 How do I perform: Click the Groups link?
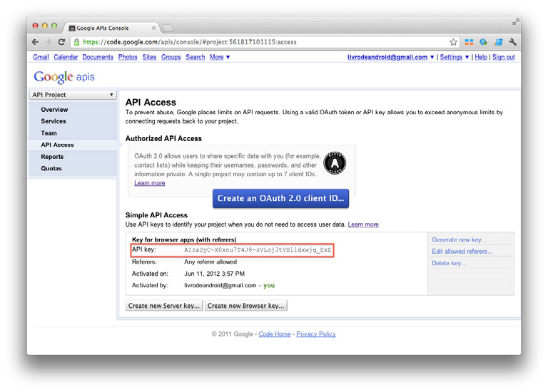coord(171,57)
